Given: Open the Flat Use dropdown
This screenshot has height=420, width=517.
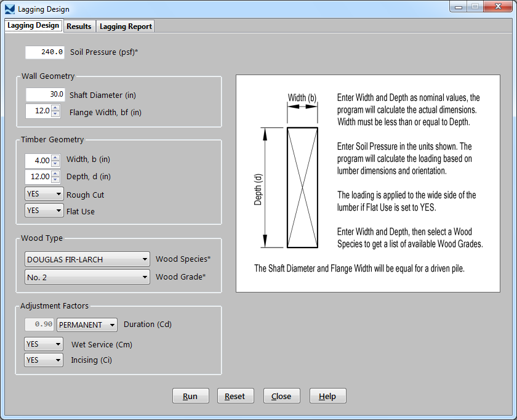Looking at the screenshot, I should pos(44,211).
